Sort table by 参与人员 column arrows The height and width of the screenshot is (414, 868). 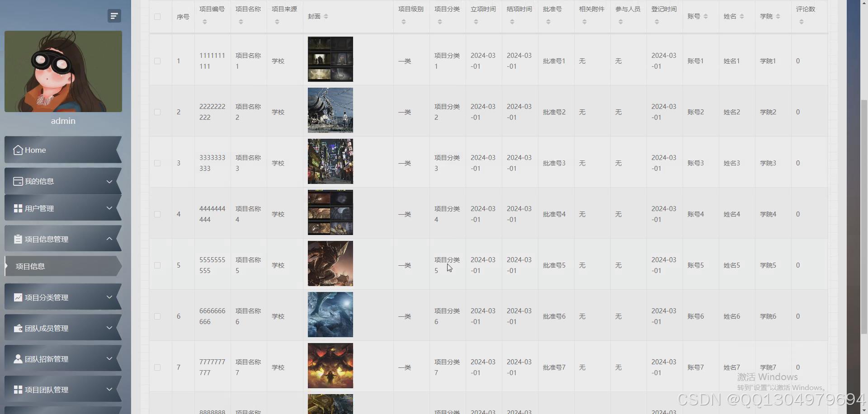621,22
